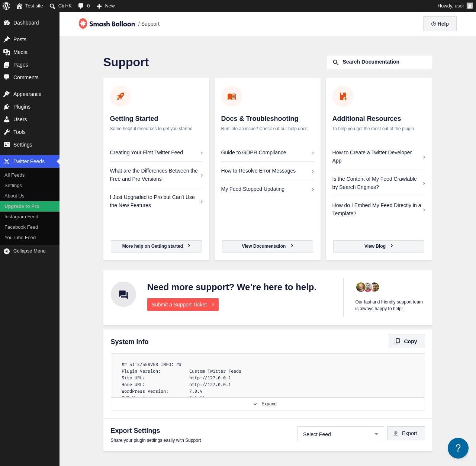Screen dimensions: 476x466
Task: Click the Support page heading
Action: [126, 62]
